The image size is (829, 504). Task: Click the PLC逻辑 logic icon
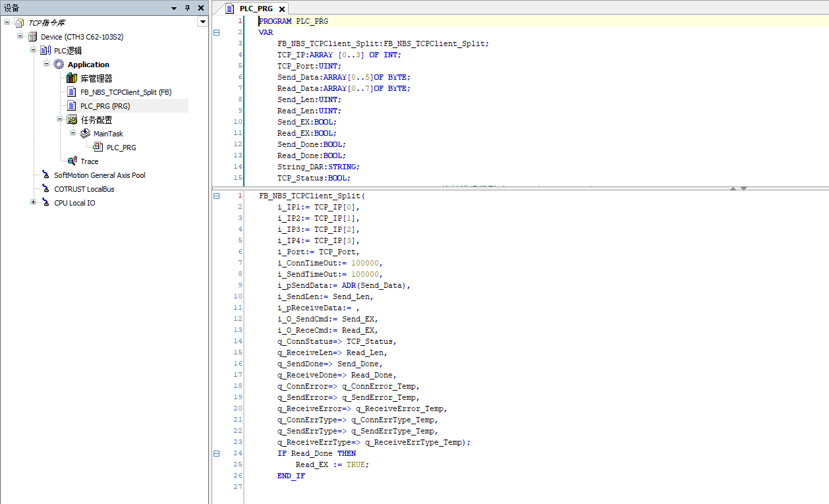tap(45, 51)
